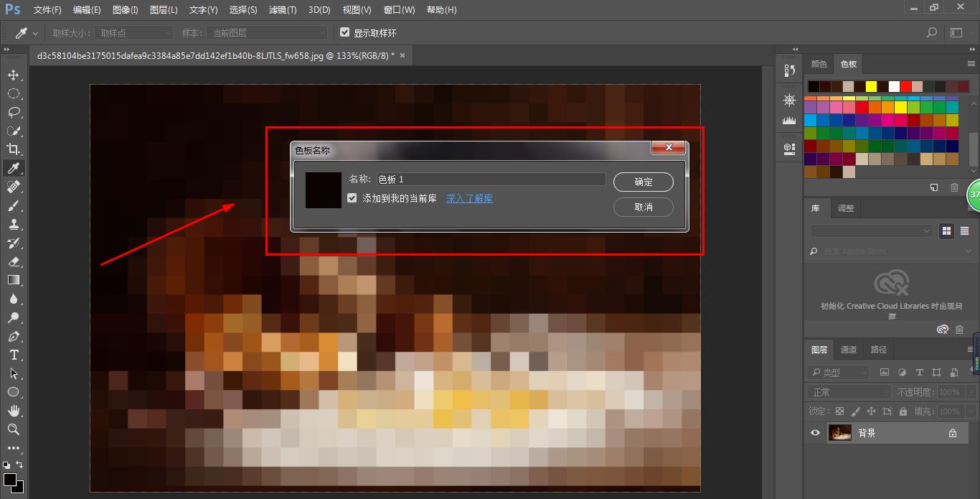Click the delete swatch trash icon

pos(954,187)
